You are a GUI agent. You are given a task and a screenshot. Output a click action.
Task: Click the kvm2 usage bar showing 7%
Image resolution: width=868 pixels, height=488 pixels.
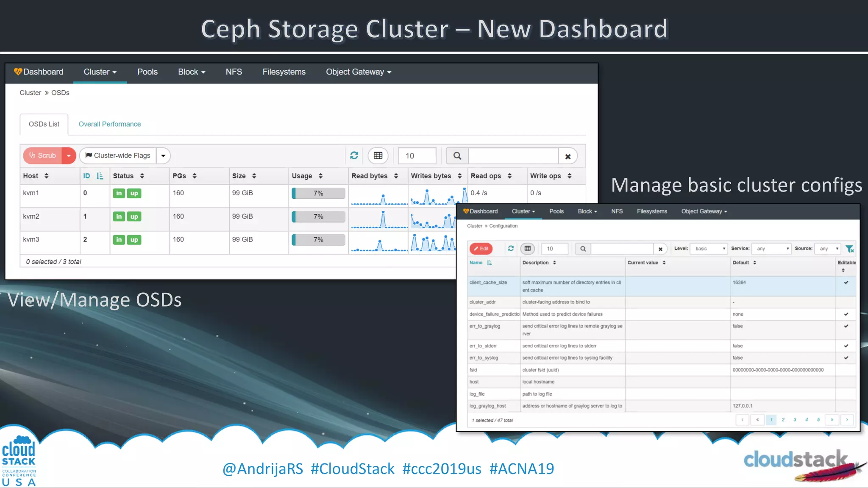click(x=318, y=216)
